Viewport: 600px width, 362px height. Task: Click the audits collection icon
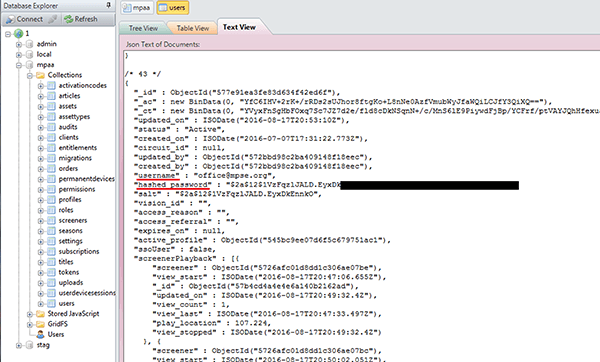tap(51, 127)
